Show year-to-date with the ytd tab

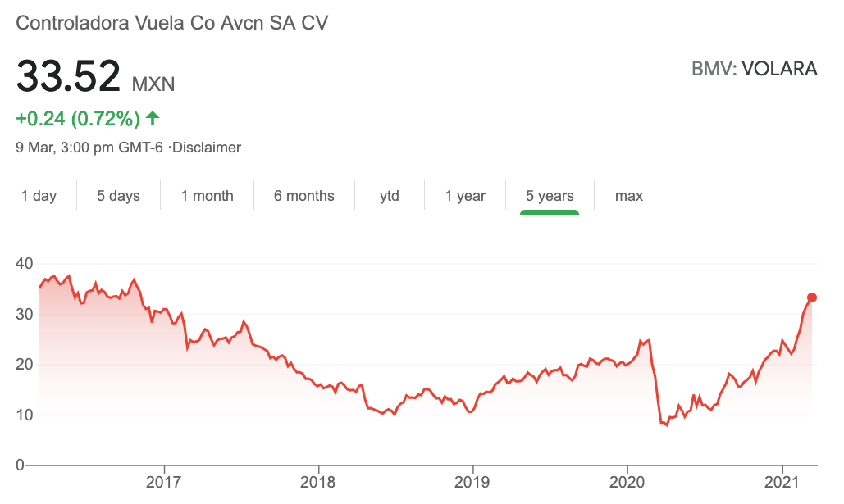(x=390, y=196)
